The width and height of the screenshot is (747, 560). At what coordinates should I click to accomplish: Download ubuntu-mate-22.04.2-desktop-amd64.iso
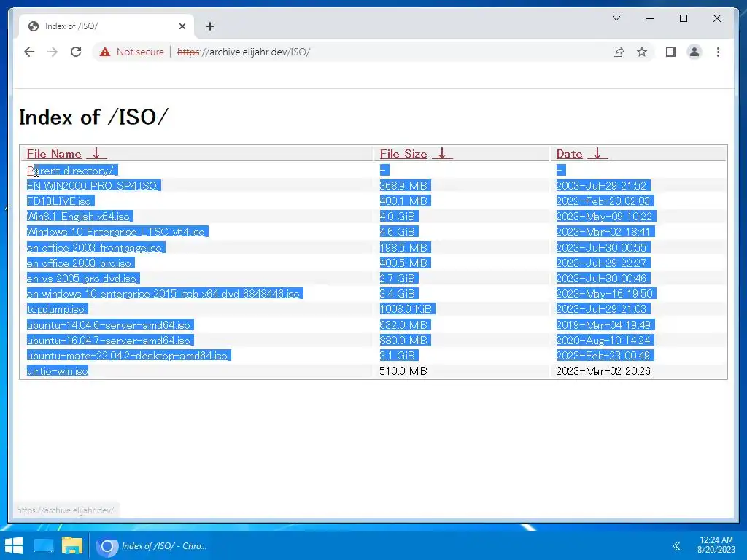(x=127, y=356)
